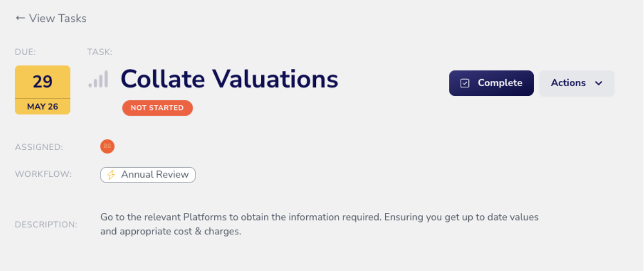Open the Annual Review workflow tag
This screenshot has width=644, height=271.
(x=148, y=175)
